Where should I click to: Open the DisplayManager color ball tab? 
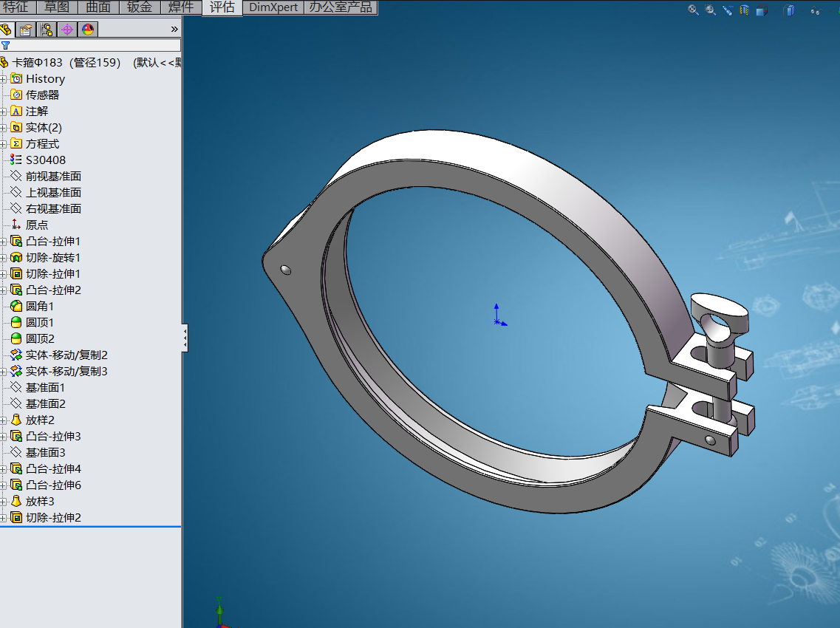coord(88,30)
